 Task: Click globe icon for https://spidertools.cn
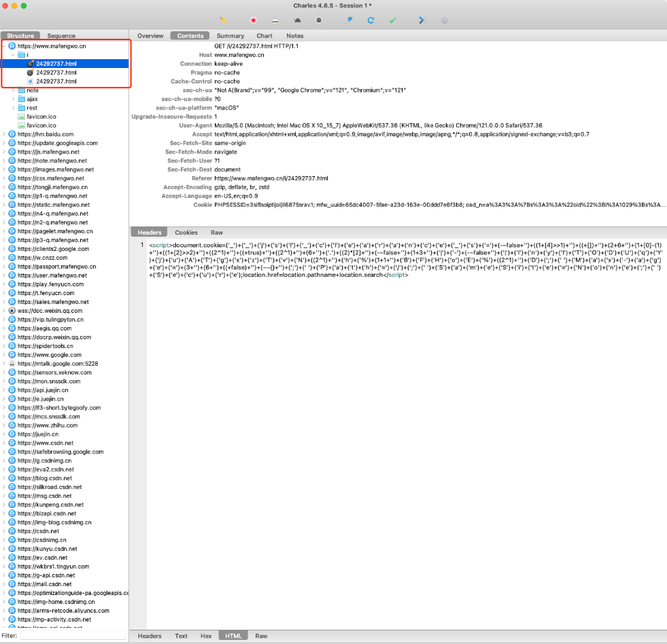(x=12, y=346)
